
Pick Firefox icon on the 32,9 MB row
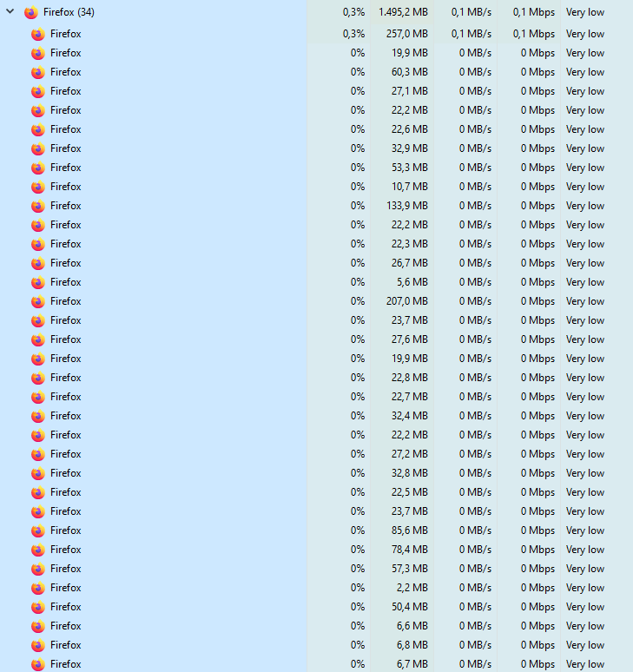(x=38, y=148)
